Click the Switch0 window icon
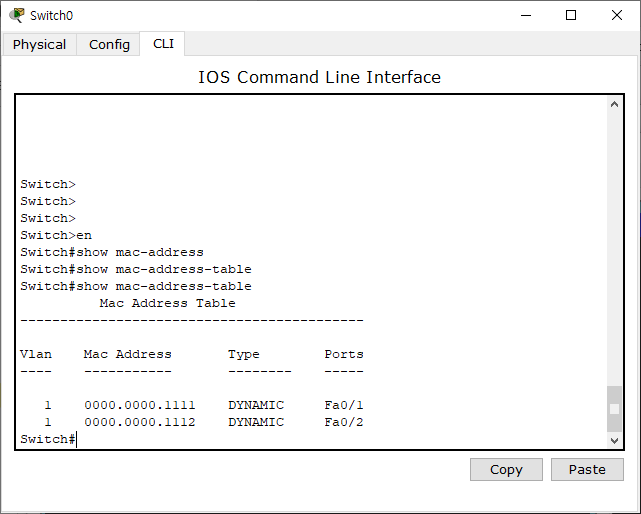Viewport: 641px width, 514px height. pos(17,15)
